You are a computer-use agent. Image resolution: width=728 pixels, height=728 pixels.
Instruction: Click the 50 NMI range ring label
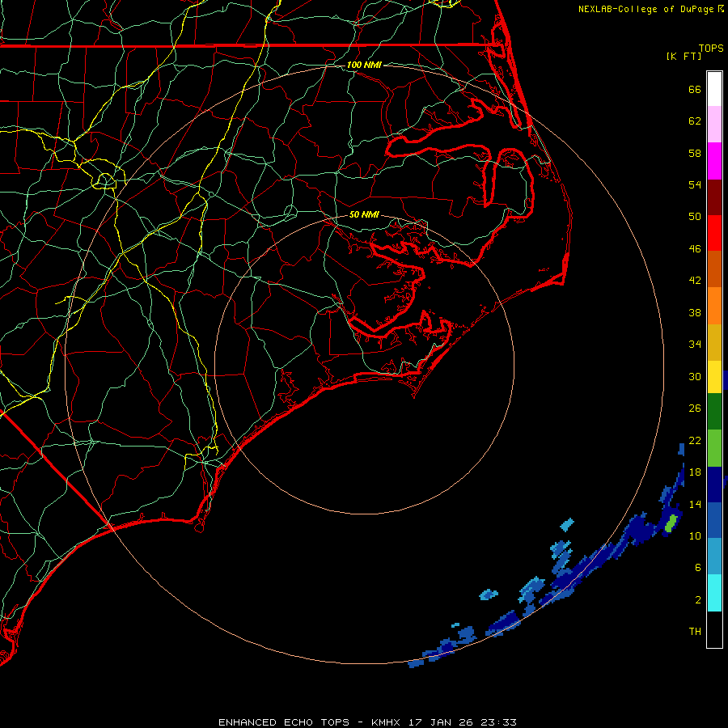coord(364,214)
